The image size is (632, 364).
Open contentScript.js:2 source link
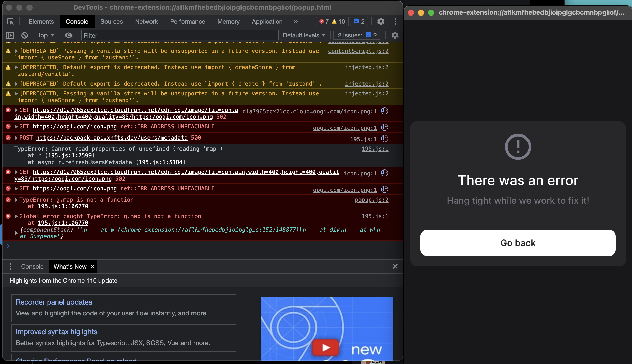pyautogui.click(x=358, y=51)
